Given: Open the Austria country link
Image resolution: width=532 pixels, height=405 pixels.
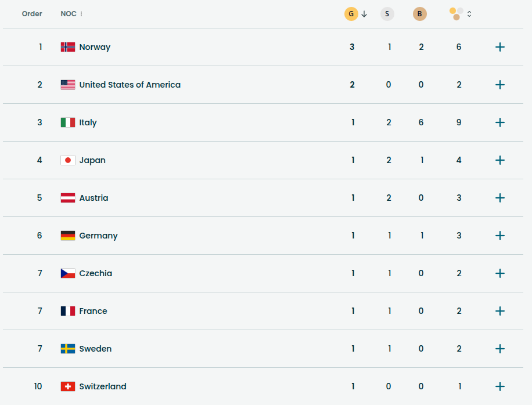Looking at the screenshot, I should coord(94,198).
